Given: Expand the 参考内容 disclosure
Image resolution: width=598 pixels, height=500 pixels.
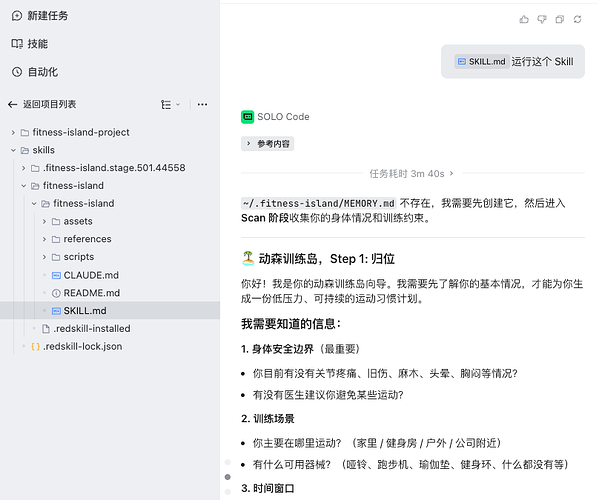Looking at the screenshot, I should pyautogui.click(x=267, y=143).
